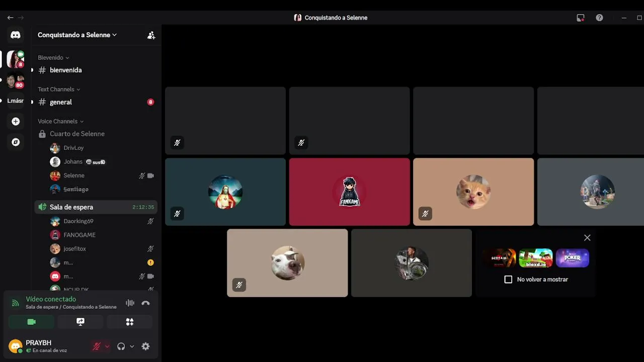Open headphone output options arrow
Screen dimensions: 644x362
132,346
